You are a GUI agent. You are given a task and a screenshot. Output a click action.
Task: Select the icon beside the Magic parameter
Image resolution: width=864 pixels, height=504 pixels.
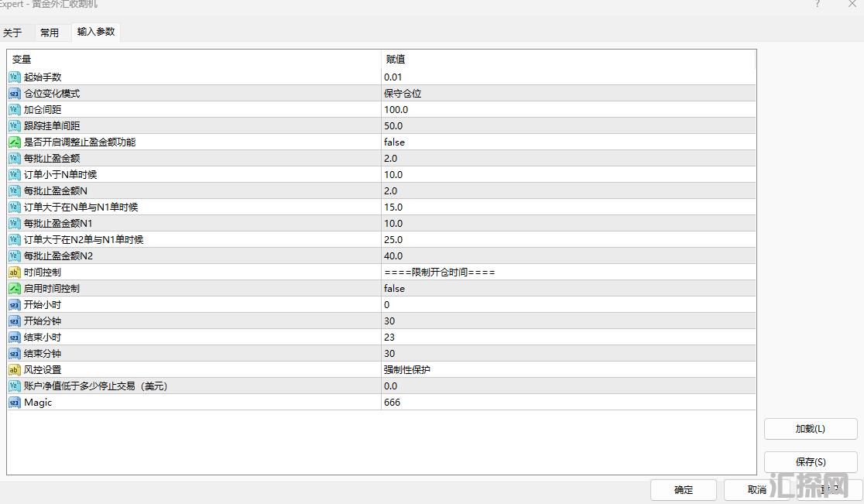tap(15, 402)
